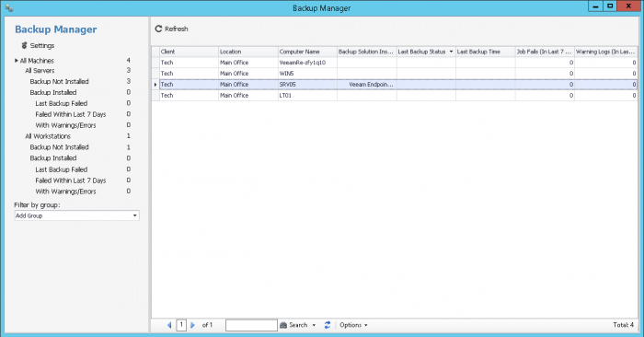Open the Options dropdown menu

point(353,325)
